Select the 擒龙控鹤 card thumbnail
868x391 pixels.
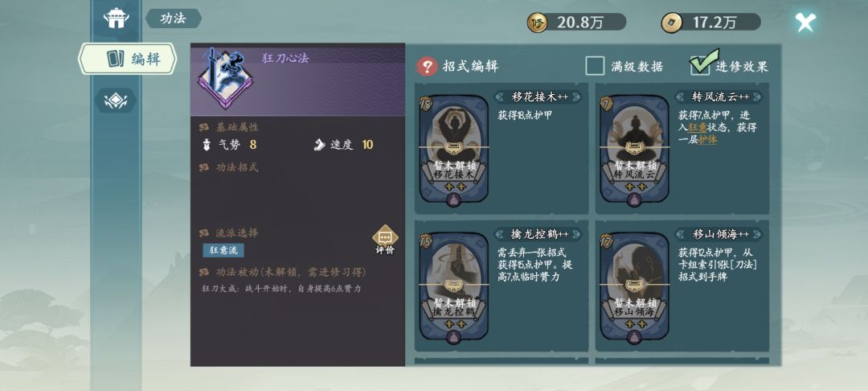click(x=453, y=288)
